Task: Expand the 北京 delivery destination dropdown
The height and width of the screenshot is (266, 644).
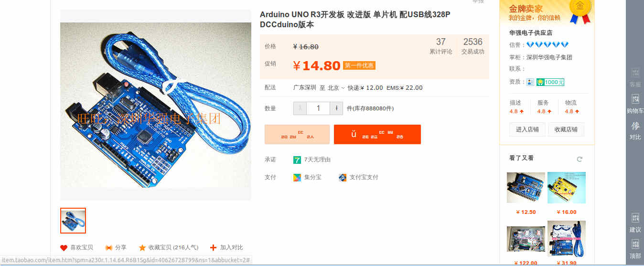Action: pos(336,88)
